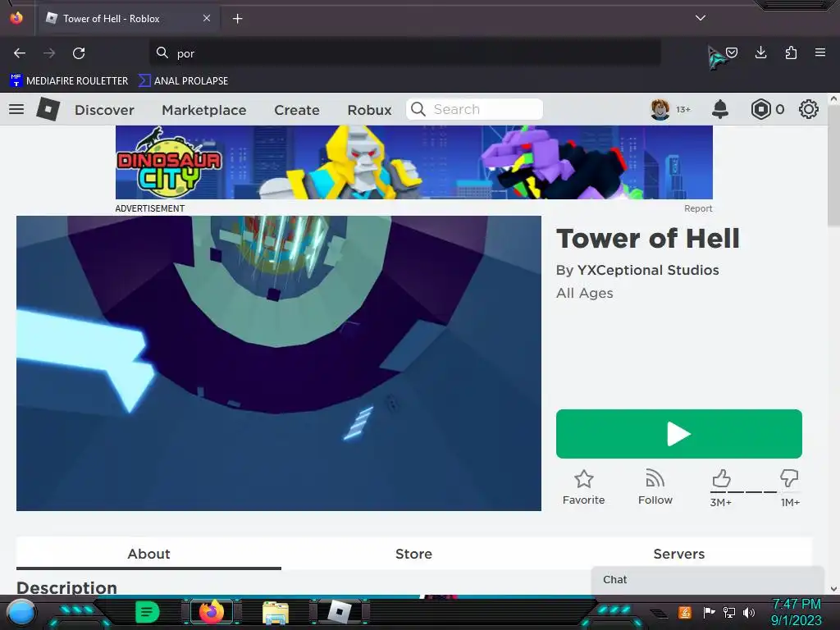The image size is (840, 630).
Task: Switch to the Servers tab
Action: 678,554
